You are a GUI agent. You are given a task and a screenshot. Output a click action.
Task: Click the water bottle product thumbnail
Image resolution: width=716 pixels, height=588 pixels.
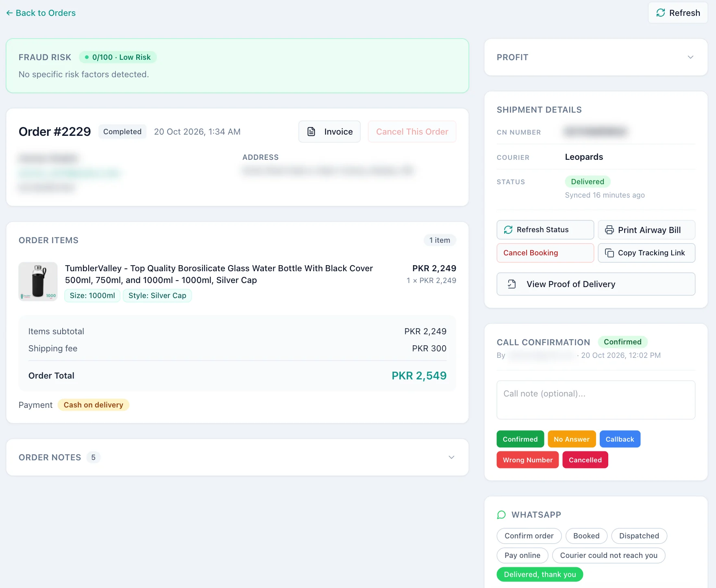point(38,281)
